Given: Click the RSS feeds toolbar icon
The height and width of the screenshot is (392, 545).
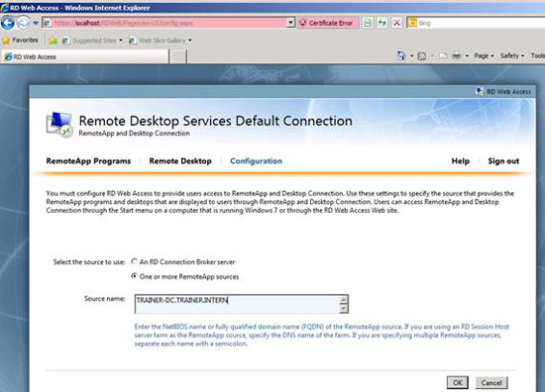Looking at the screenshot, I should [x=421, y=55].
